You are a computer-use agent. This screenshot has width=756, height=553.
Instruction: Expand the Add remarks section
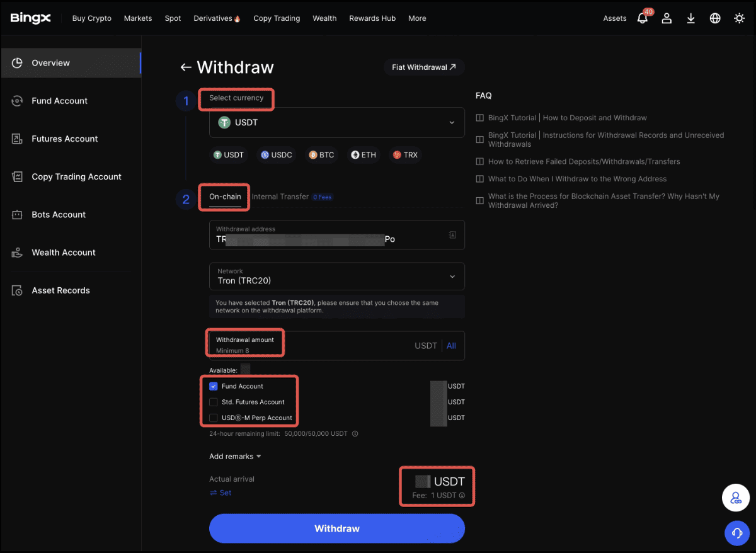pyautogui.click(x=235, y=457)
